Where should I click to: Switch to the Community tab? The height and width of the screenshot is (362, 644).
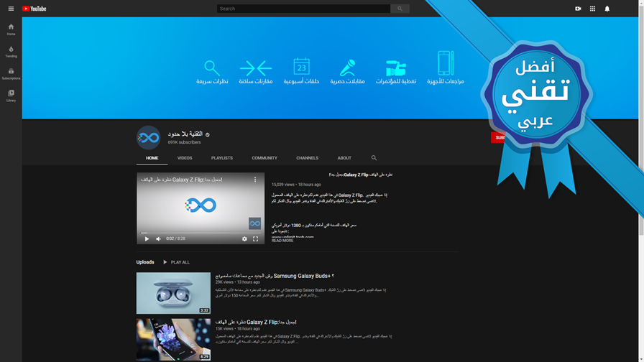pyautogui.click(x=264, y=158)
